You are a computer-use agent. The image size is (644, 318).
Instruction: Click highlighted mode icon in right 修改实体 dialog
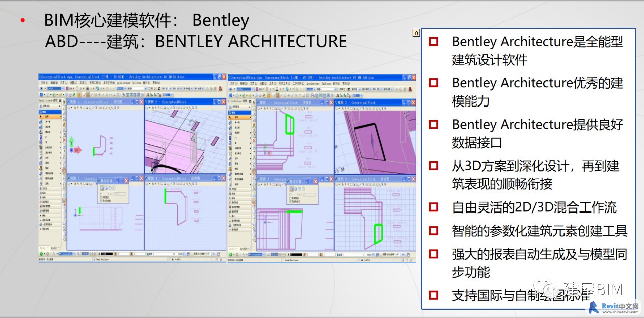(x=292, y=189)
